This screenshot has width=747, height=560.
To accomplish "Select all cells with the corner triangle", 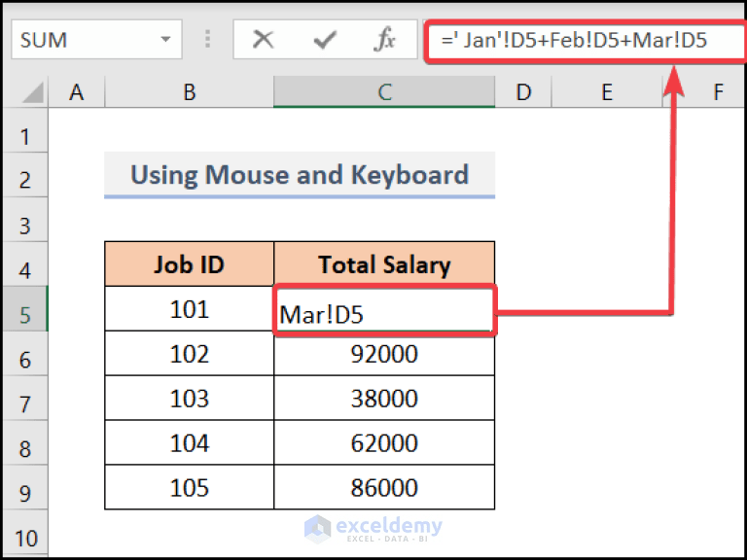I will 32,92.
